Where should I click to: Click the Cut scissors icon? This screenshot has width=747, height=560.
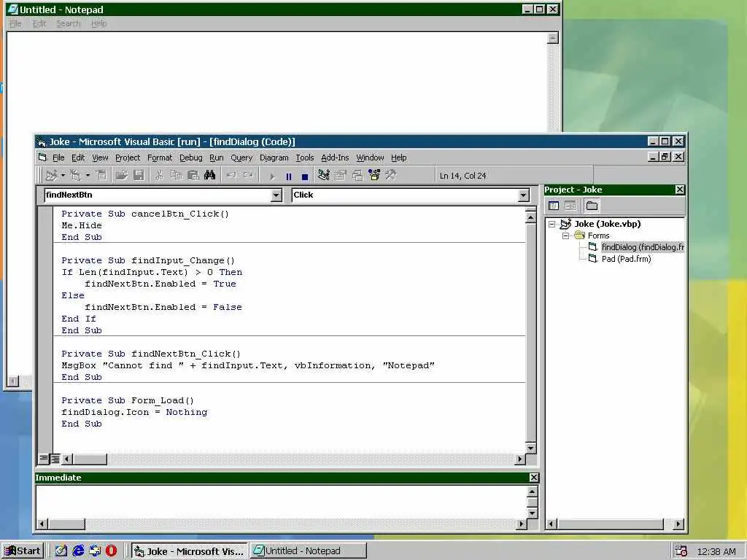tap(160, 176)
